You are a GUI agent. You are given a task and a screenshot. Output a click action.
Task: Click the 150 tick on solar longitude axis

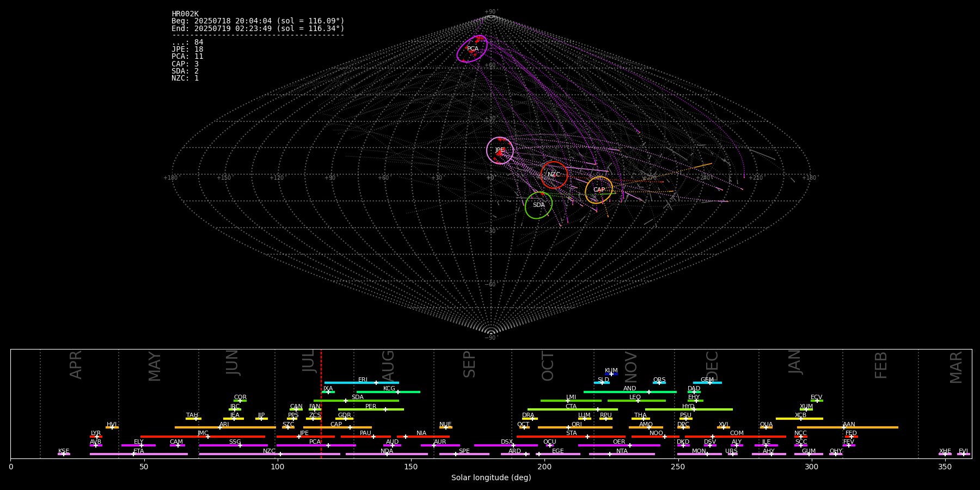click(411, 467)
